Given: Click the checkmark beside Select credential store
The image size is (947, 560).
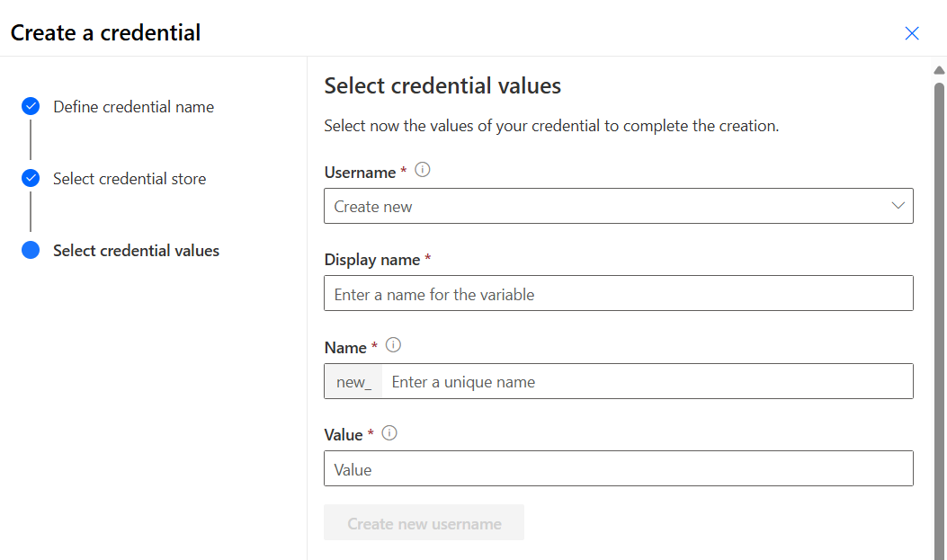Looking at the screenshot, I should (30, 178).
